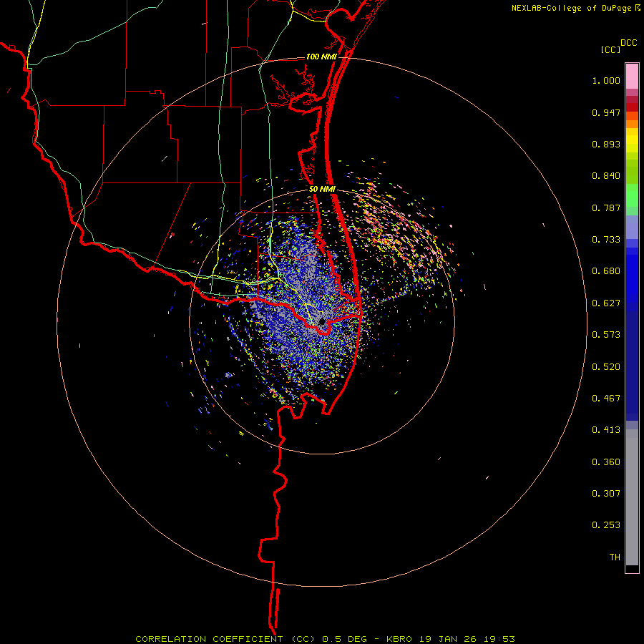Viewport: 644px width, 644px height.
Task: Select the 0.733 legend value
Action: tap(606, 240)
